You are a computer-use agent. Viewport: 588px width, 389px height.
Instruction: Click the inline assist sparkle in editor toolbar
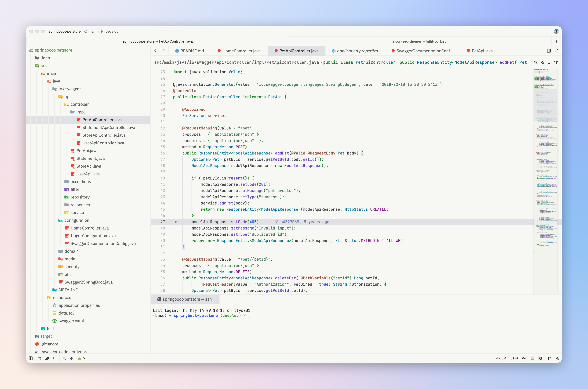[542, 63]
